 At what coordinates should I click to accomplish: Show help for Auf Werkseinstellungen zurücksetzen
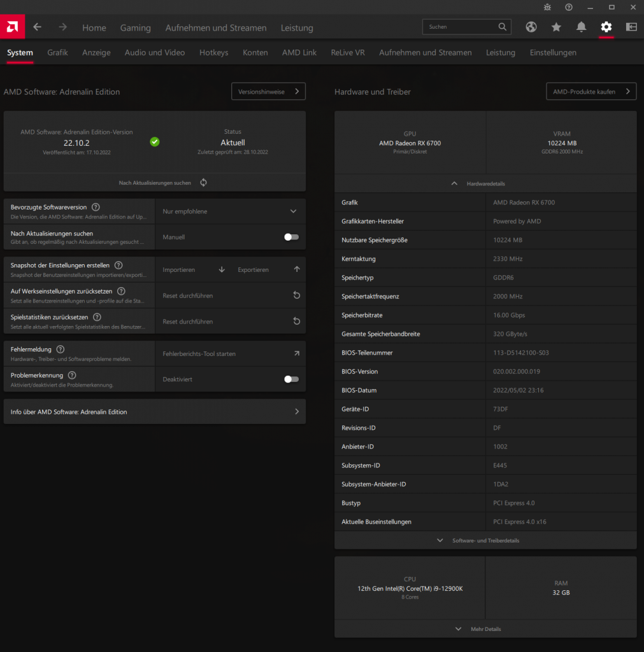pos(121,291)
